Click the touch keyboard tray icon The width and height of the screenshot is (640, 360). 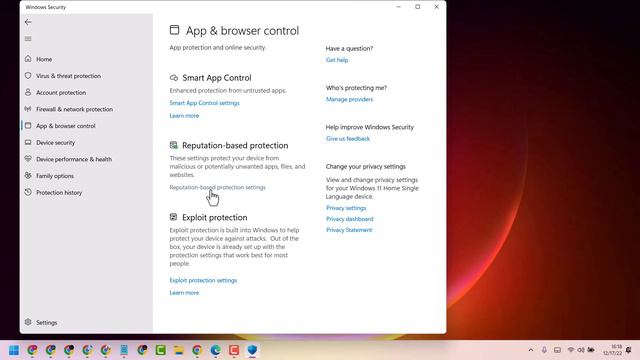pos(557,350)
